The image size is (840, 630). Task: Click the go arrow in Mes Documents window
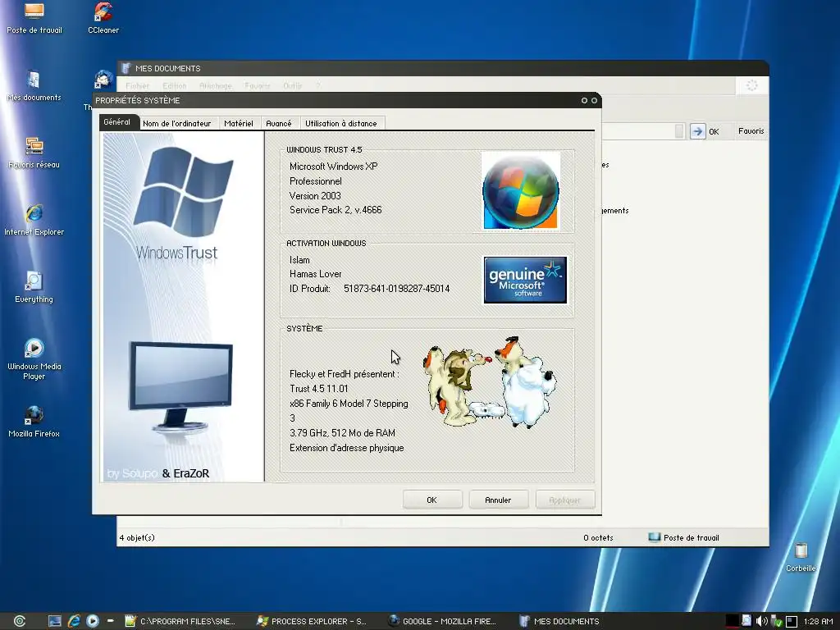click(x=697, y=131)
